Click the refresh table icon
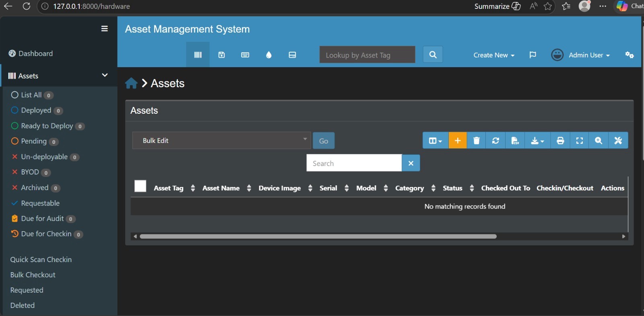Screen dimensions: 644x316 click(x=495, y=140)
